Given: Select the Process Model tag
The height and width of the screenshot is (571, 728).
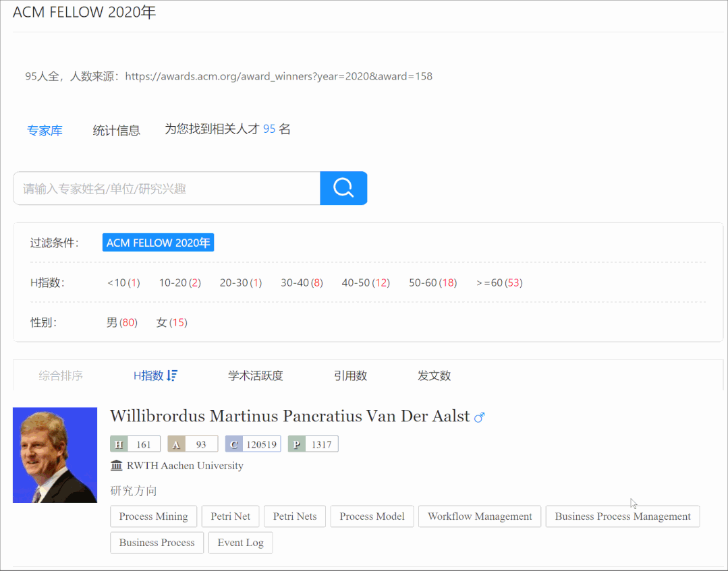Looking at the screenshot, I should (x=372, y=516).
